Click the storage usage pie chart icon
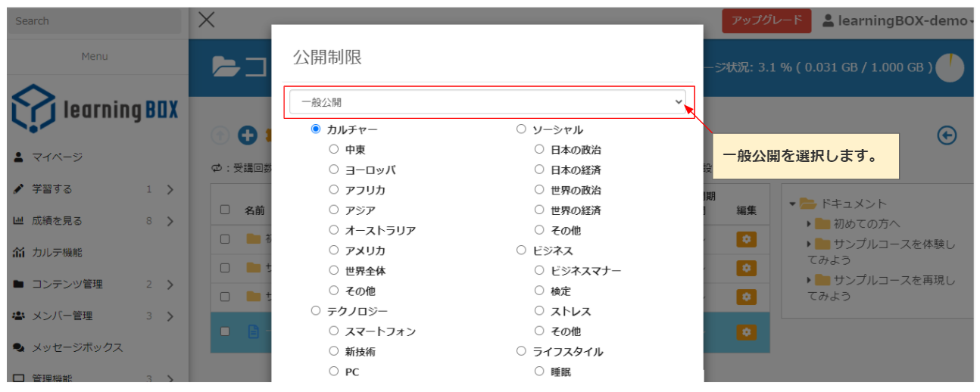This screenshot has height=392, width=980. [x=950, y=67]
